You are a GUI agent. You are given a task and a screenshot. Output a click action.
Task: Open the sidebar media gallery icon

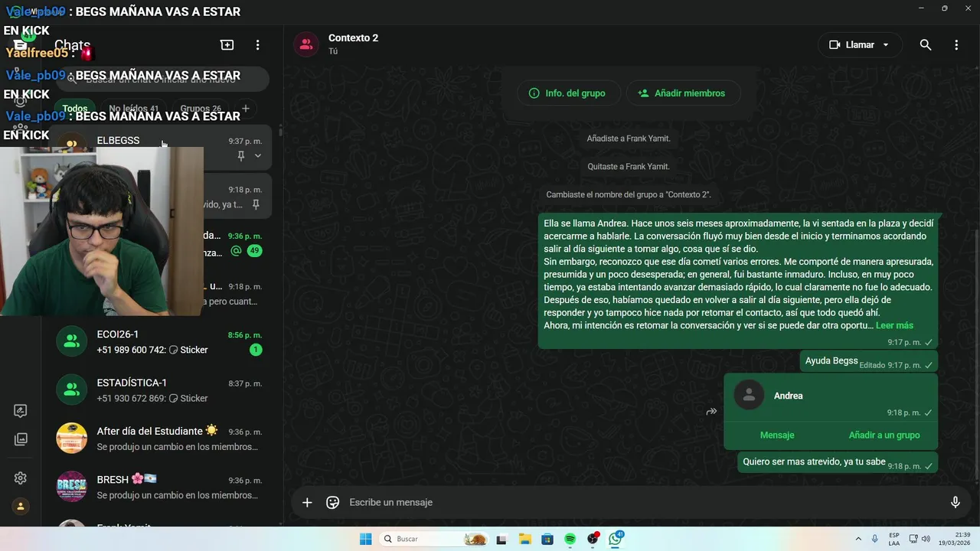point(21,439)
